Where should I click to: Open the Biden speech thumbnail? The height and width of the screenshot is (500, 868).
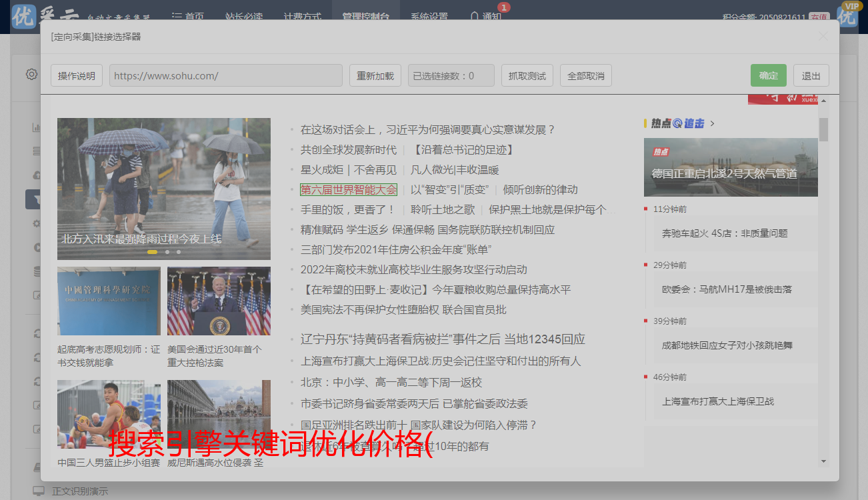219,301
